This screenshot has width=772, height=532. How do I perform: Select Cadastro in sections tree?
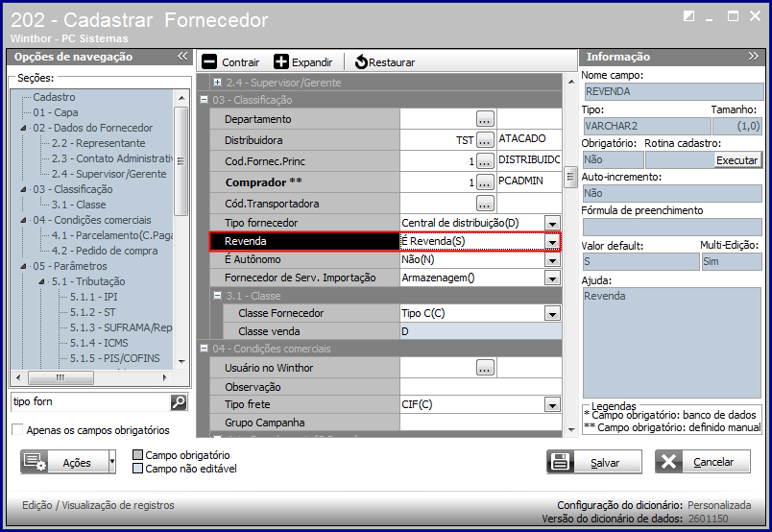coord(54,97)
